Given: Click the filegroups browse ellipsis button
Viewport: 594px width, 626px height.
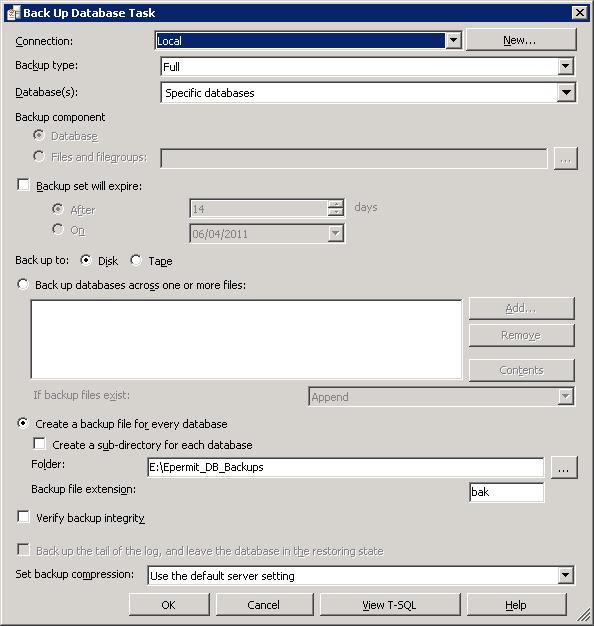Looking at the screenshot, I should (565, 159).
